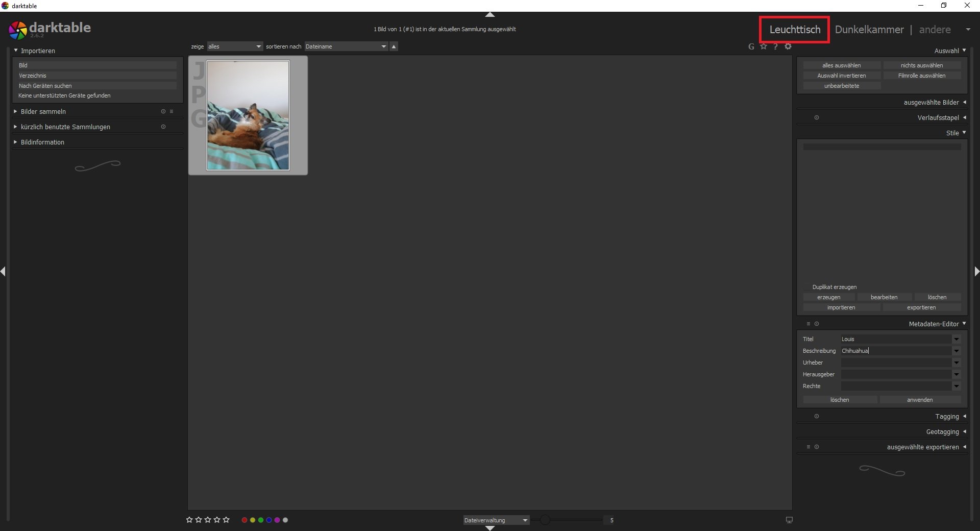Reset the Verlaufsstapel module

click(x=817, y=117)
